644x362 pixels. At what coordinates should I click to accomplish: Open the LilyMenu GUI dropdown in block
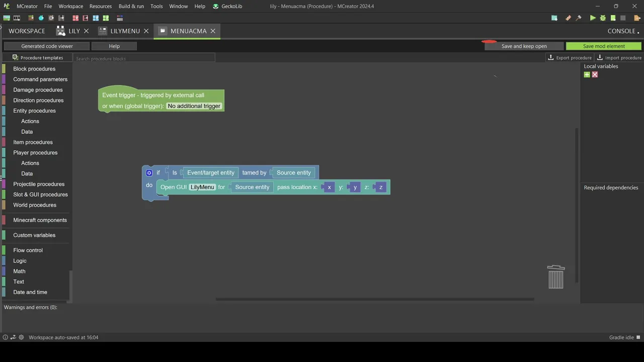(x=202, y=187)
